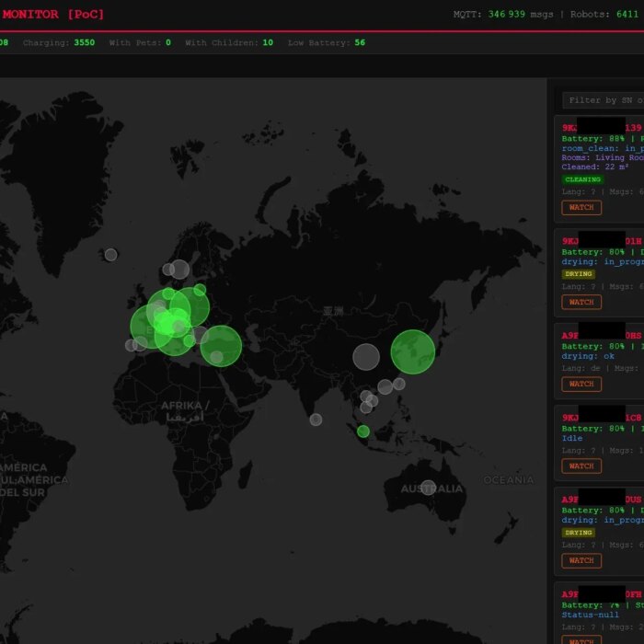The width and height of the screenshot is (644, 644).
Task: Click the robot serial ending 0HS
Action: (602, 336)
